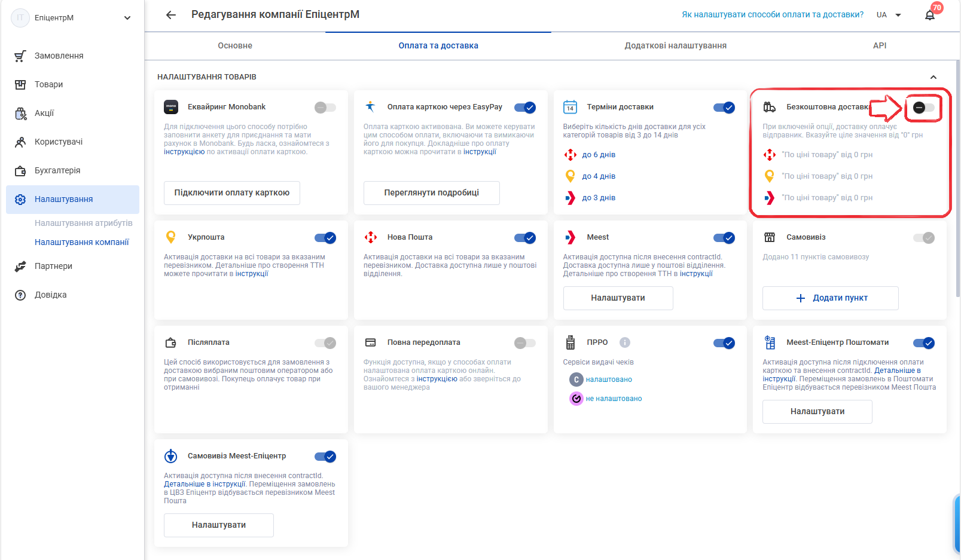The image size is (961, 560).
Task: Click Налаштувати in Meest-Епіцентр Поштомати card
Action: (x=817, y=412)
